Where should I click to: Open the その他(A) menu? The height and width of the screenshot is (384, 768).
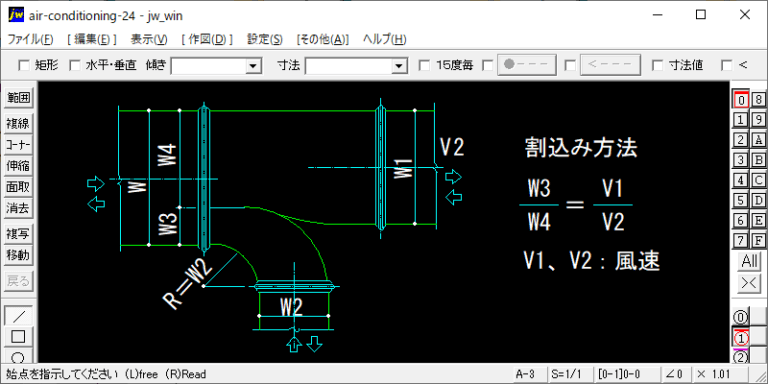click(x=323, y=39)
